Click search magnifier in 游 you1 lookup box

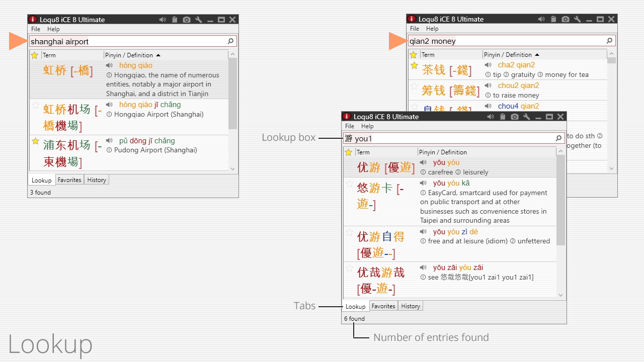click(558, 138)
